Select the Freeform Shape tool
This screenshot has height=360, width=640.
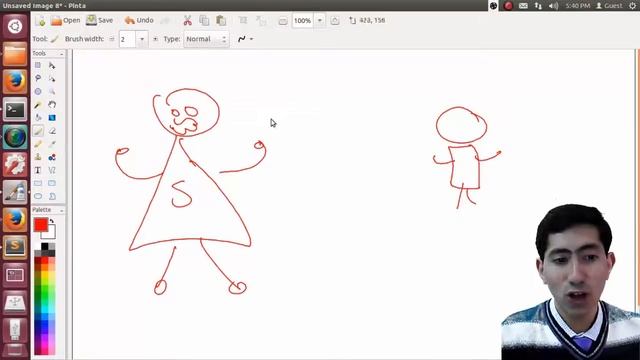(52, 196)
